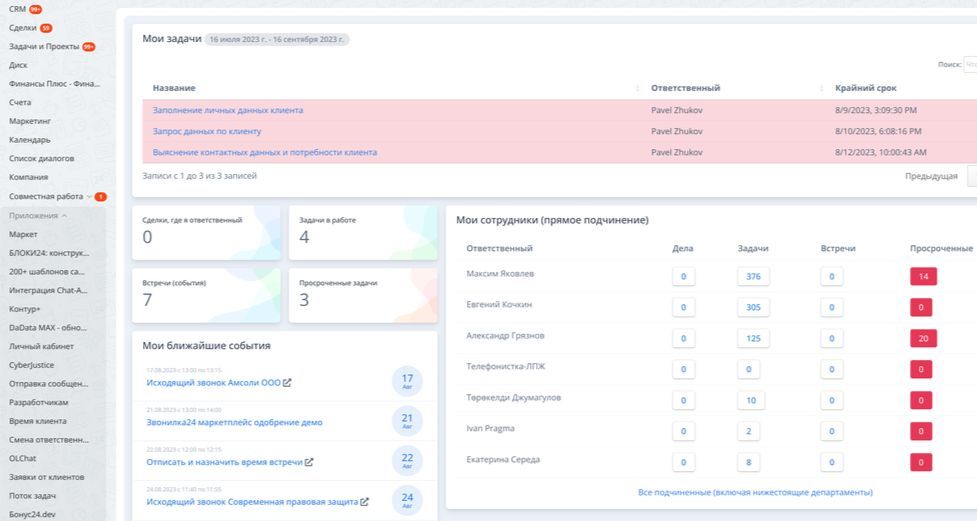
Task: Open Личный кабинет app
Action: 41,347
